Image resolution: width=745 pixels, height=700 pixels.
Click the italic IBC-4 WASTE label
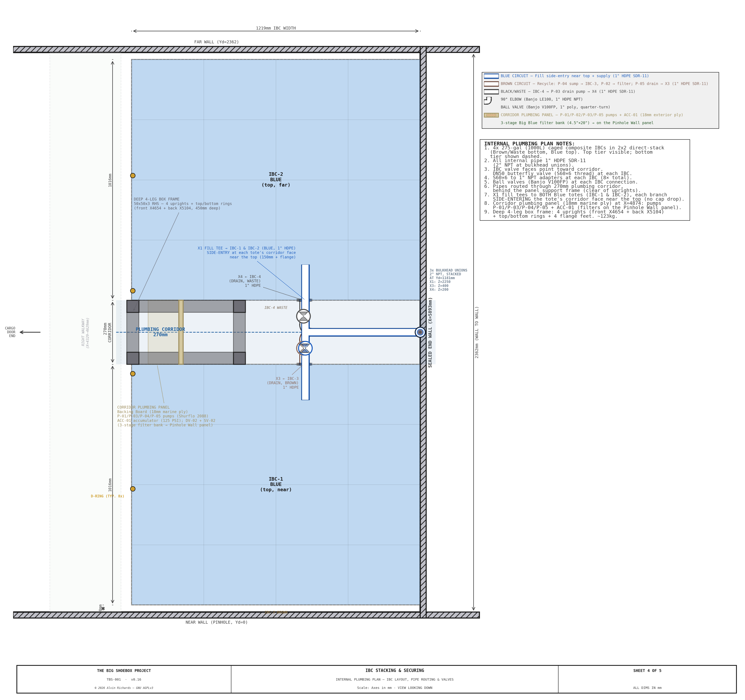(x=276, y=308)
